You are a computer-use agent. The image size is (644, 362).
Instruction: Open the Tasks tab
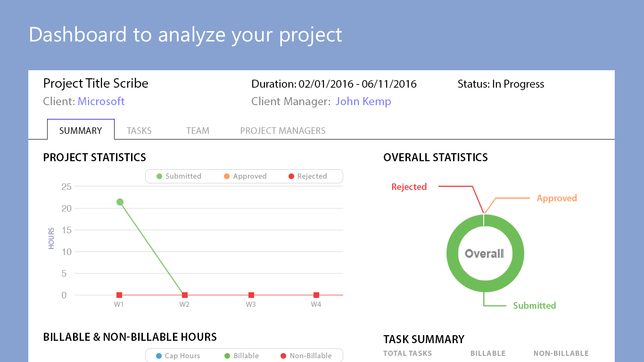point(139,131)
